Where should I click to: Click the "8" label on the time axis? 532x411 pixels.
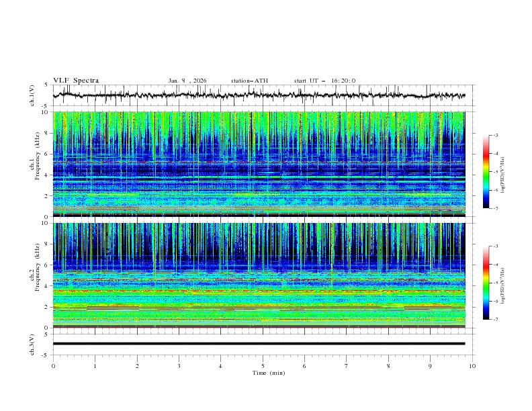[388, 366]
